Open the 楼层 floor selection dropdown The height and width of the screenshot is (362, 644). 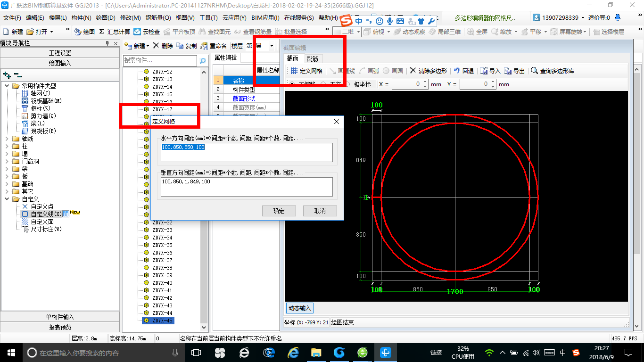tap(272, 46)
